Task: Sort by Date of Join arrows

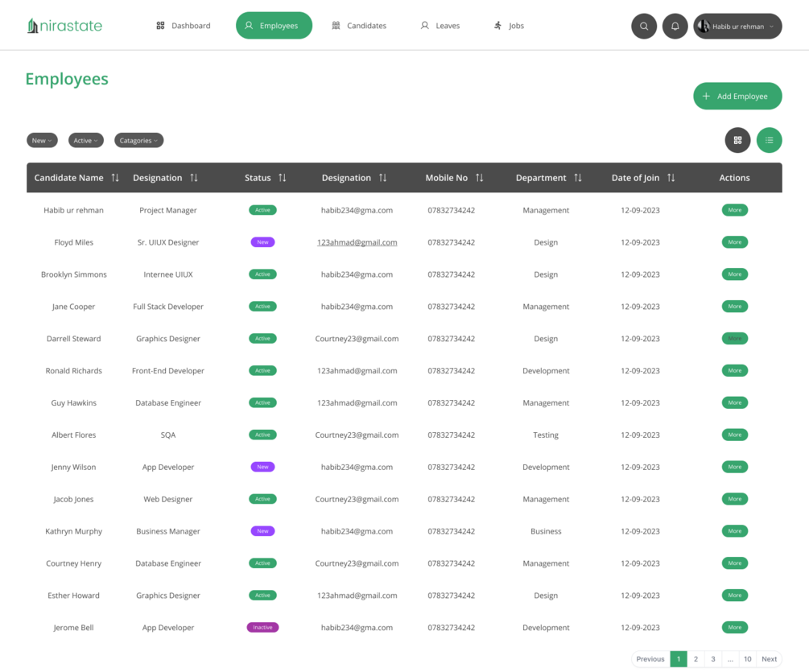Action: click(x=671, y=178)
